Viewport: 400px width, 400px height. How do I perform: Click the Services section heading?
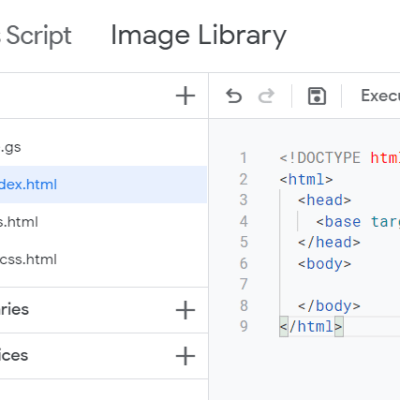click(14, 355)
